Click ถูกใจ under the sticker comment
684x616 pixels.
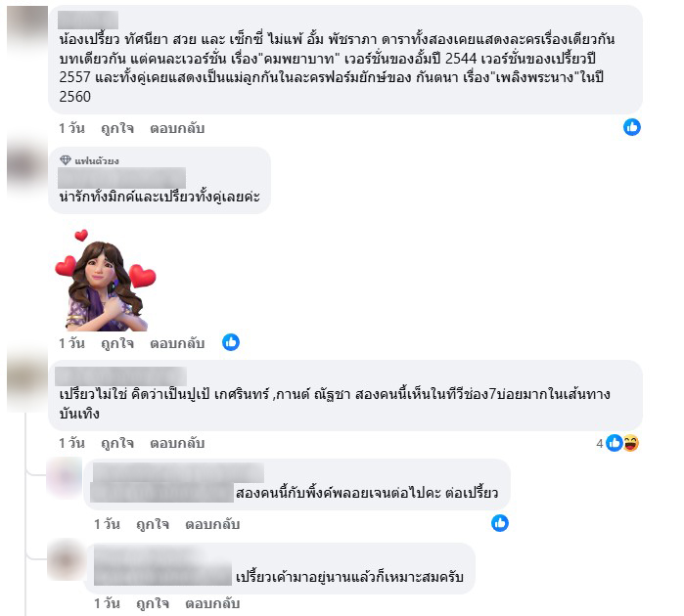[x=117, y=343]
